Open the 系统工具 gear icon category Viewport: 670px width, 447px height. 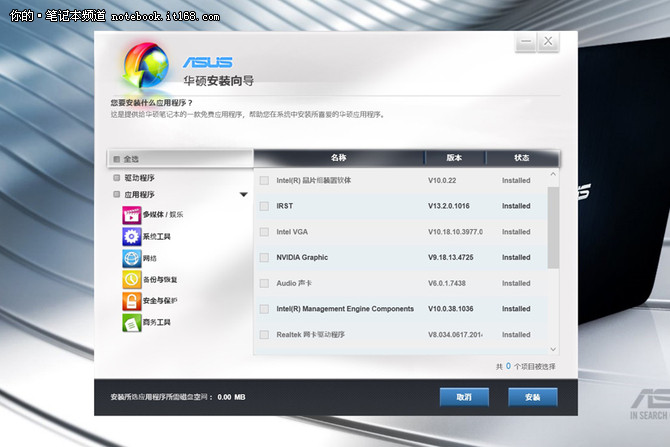pyautogui.click(x=132, y=236)
